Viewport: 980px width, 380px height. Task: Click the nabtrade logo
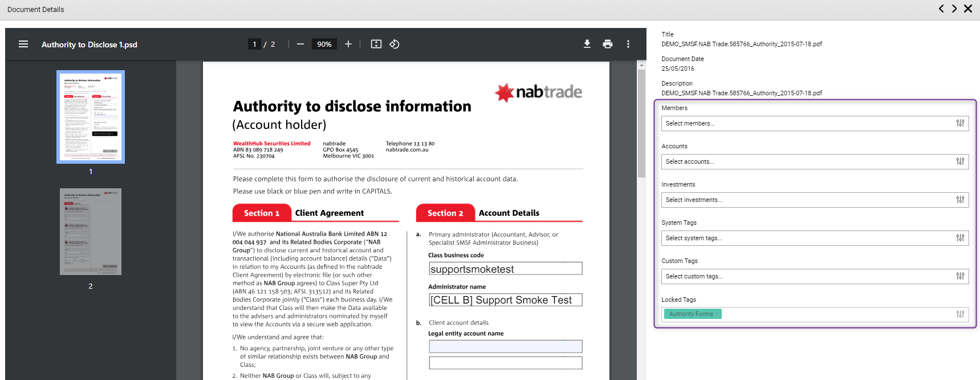(x=539, y=92)
